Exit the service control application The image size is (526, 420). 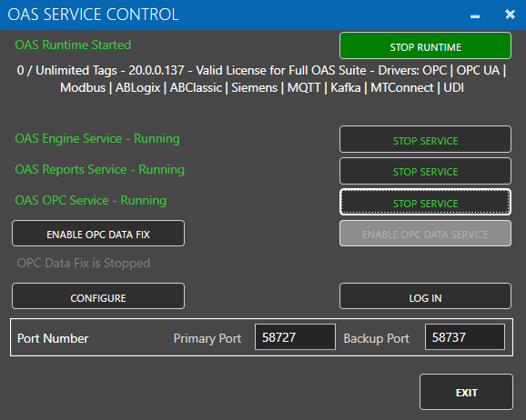click(x=466, y=392)
